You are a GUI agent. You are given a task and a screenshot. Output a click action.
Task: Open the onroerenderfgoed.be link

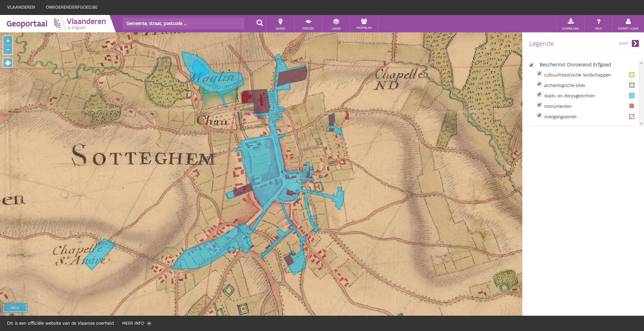click(72, 7)
